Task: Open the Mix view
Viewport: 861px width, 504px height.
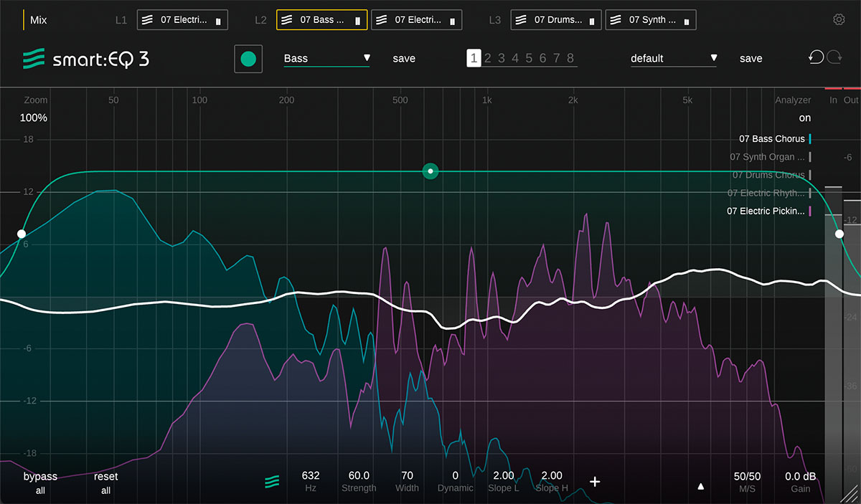Action: [38, 20]
